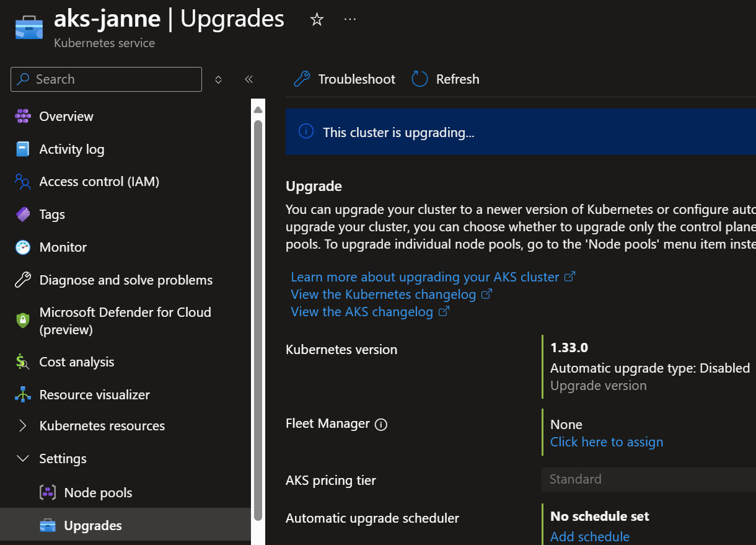Click the Cost analysis dollar icon
The image size is (756, 545).
23,361
